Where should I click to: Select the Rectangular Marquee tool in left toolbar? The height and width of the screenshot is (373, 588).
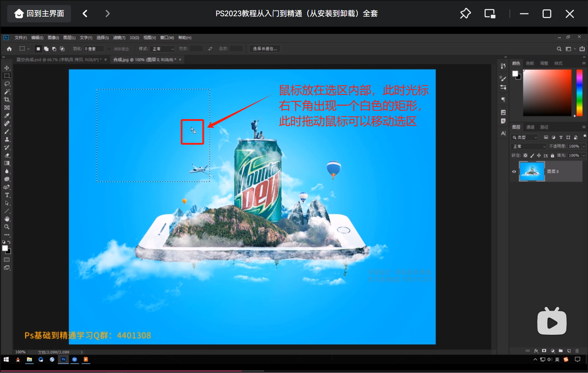[7, 76]
